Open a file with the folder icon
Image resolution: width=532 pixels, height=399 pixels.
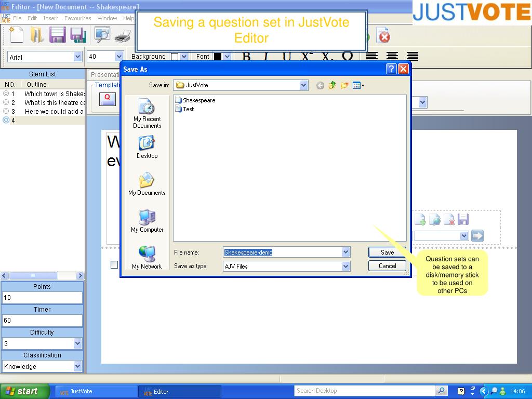tap(37, 35)
